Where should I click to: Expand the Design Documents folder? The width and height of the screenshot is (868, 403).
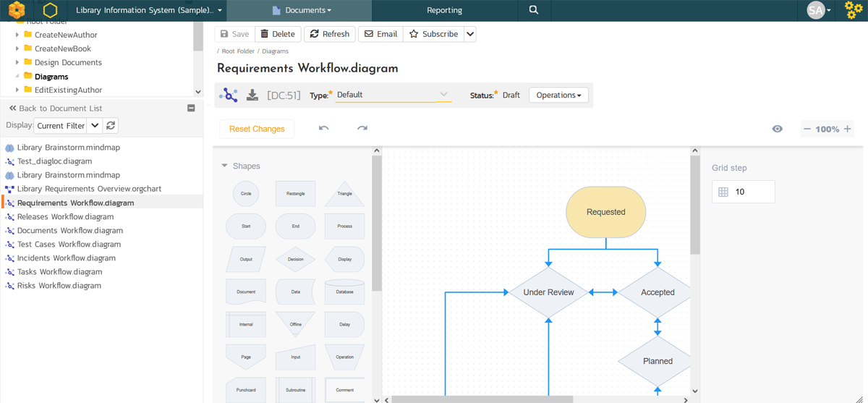17,62
